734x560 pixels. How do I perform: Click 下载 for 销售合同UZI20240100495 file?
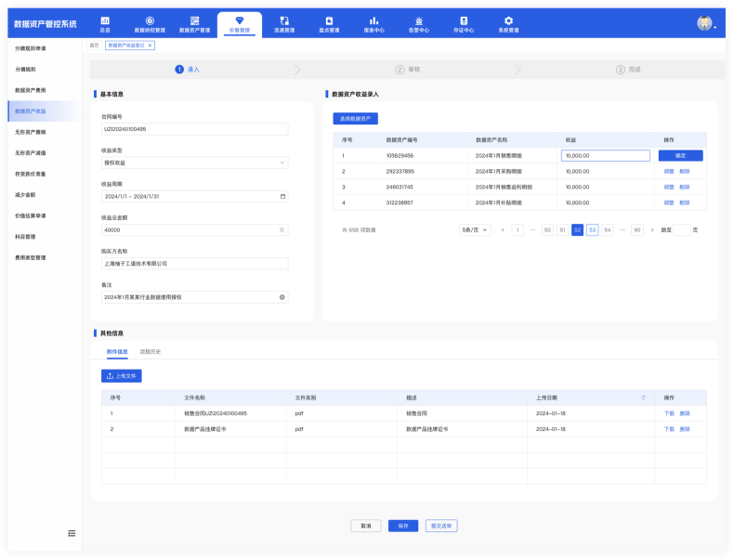point(669,413)
